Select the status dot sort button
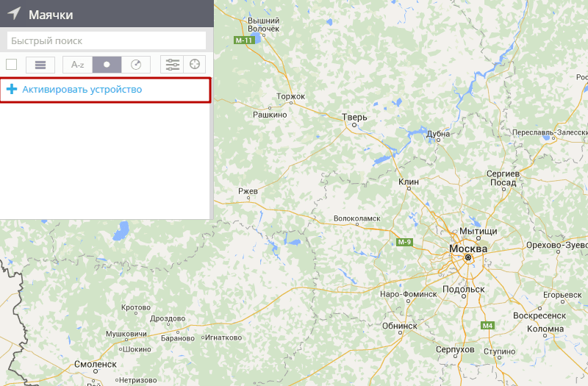This screenshot has height=386, width=588. coord(107,65)
